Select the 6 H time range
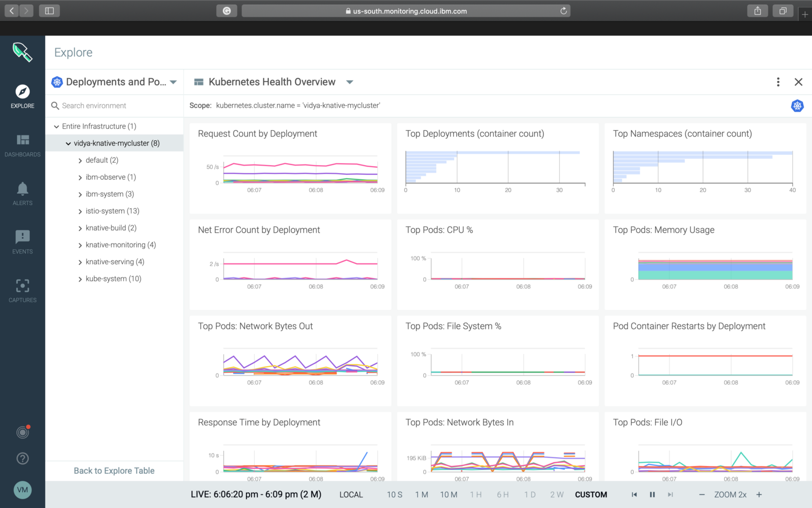812x508 pixels. pyautogui.click(x=502, y=494)
